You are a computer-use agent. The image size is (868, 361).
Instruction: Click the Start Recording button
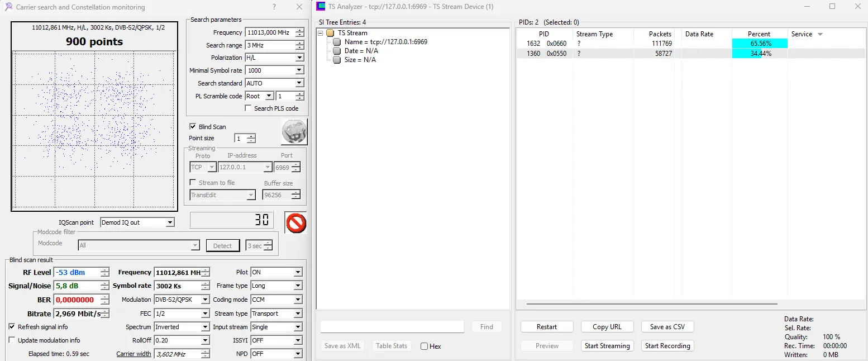pos(667,346)
